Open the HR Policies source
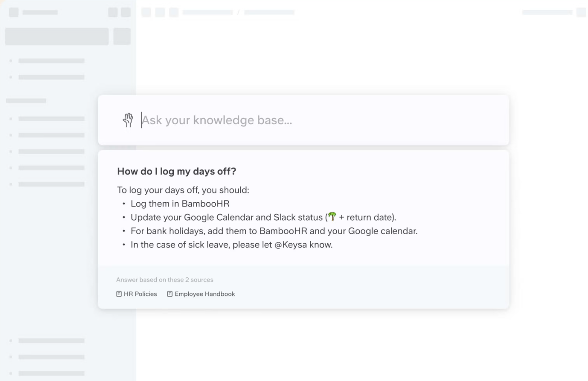 (140, 294)
